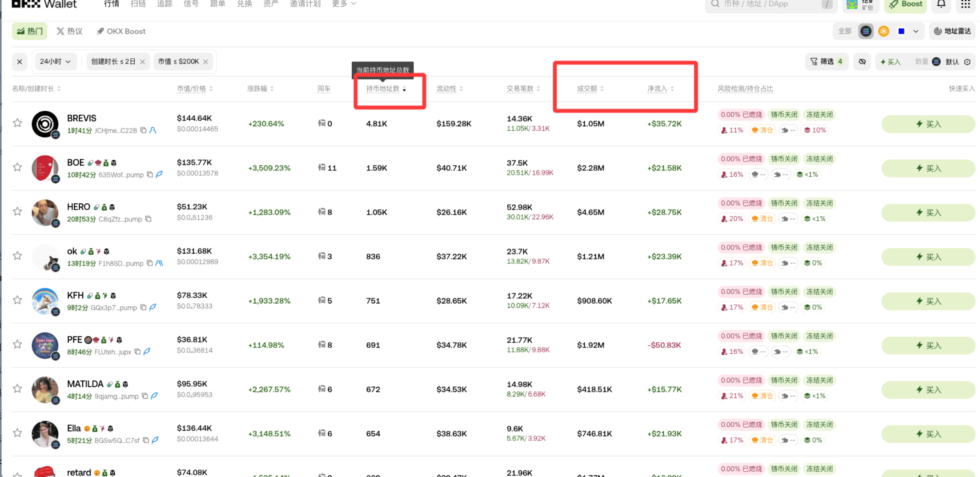Expand the chain selector chevron
The image size is (980, 477).
(916, 31)
